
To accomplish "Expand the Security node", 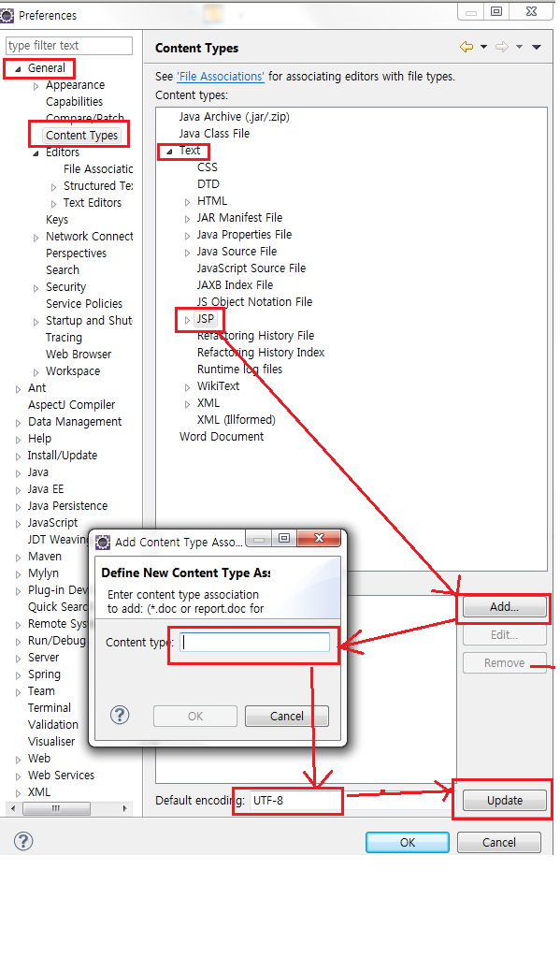I will click(x=36, y=288).
